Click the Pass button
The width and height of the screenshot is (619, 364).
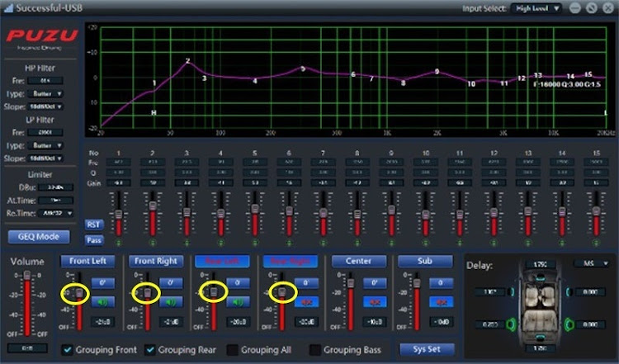pos(94,240)
